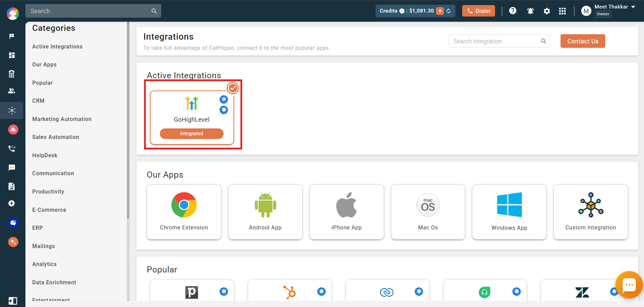Open the Dialer

478,11
